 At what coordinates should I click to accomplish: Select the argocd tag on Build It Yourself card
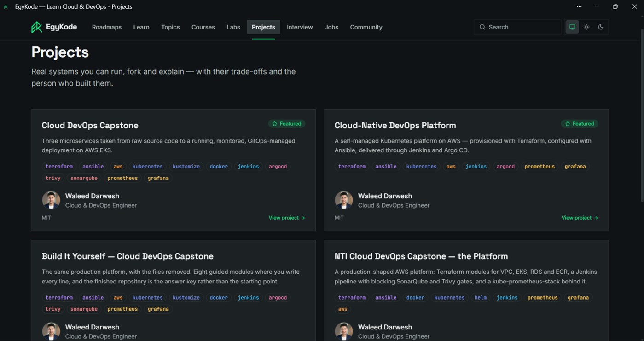point(278,298)
